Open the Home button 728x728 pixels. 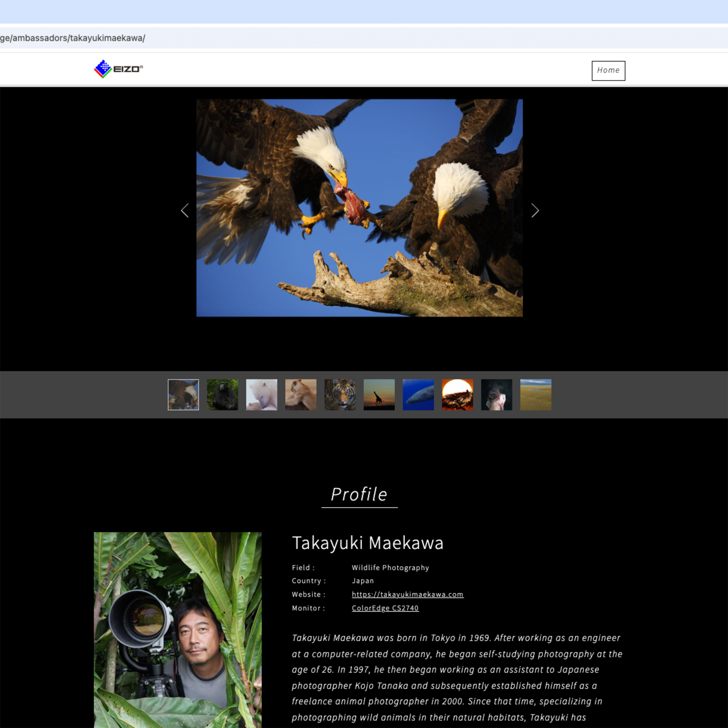(608, 71)
